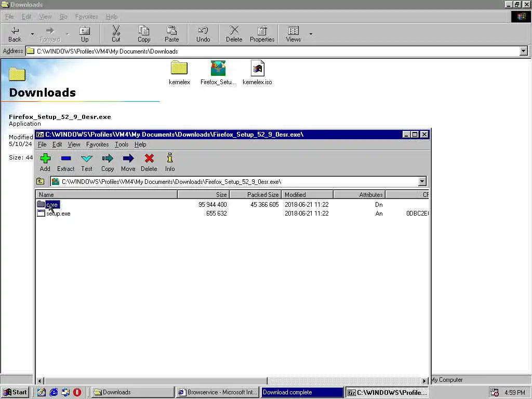Click the Explorer Undo button
This screenshot has height=399, width=532.
[203, 34]
